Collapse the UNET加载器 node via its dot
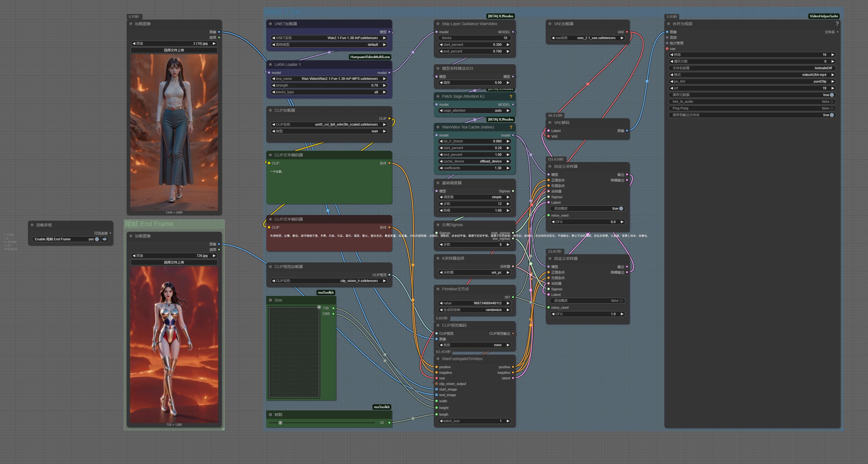 point(270,23)
